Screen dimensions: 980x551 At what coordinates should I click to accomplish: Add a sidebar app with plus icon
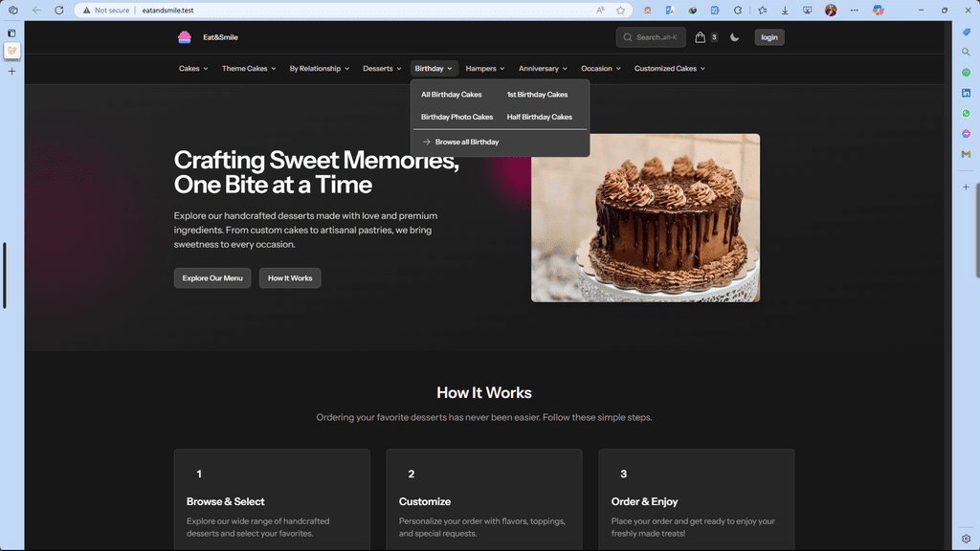[x=967, y=187]
